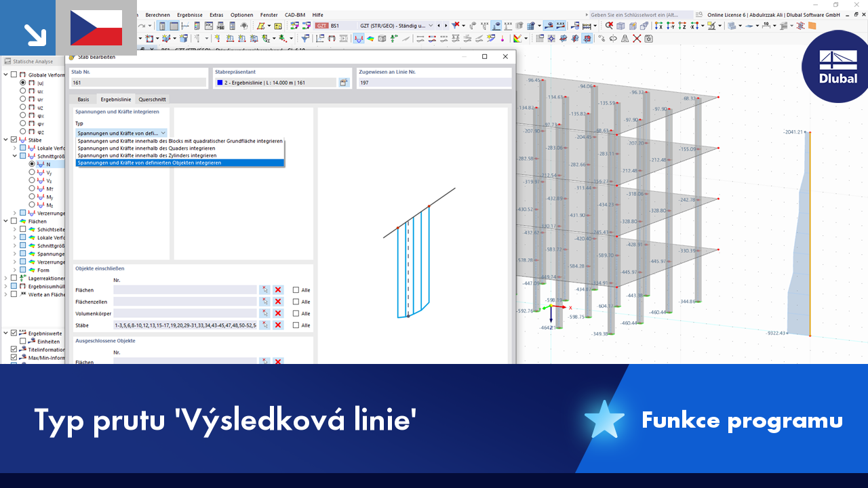This screenshot has width=868, height=488.
Task: Open the Typ dropdown for integrating stresses
Action: pyautogui.click(x=161, y=133)
